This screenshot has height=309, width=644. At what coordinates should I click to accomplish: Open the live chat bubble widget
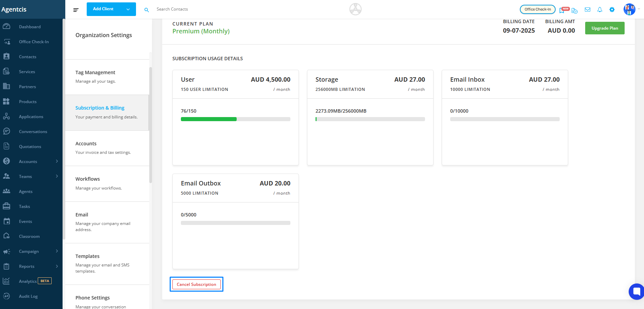point(636,292)
